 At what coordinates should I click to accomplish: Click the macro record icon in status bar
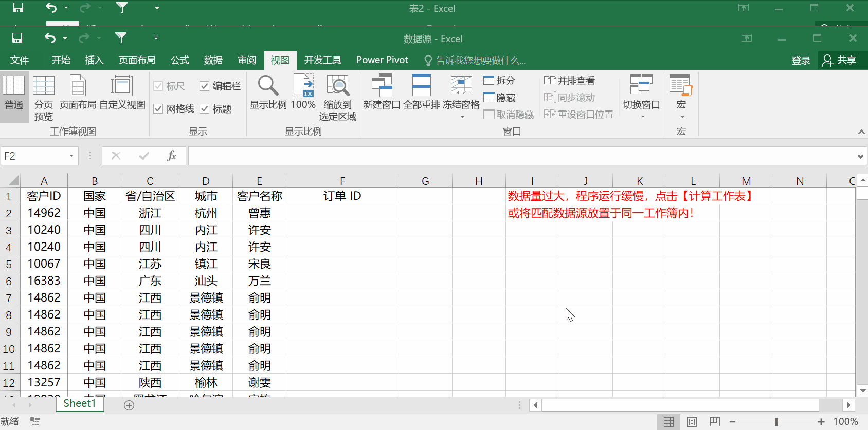[35, 422]
